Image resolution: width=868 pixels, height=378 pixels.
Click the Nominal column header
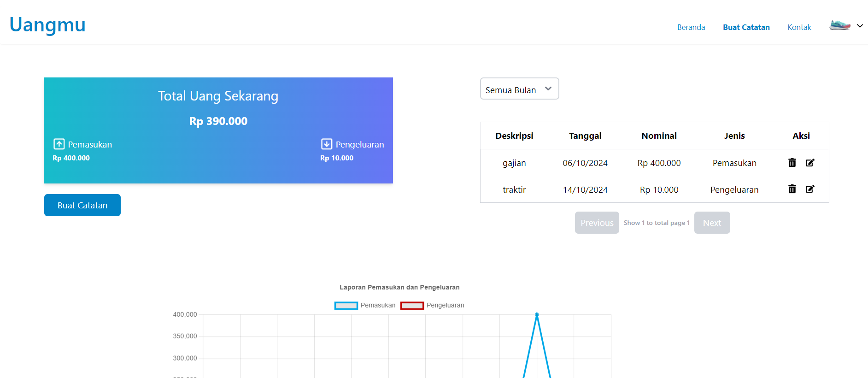tap(659, 136)
